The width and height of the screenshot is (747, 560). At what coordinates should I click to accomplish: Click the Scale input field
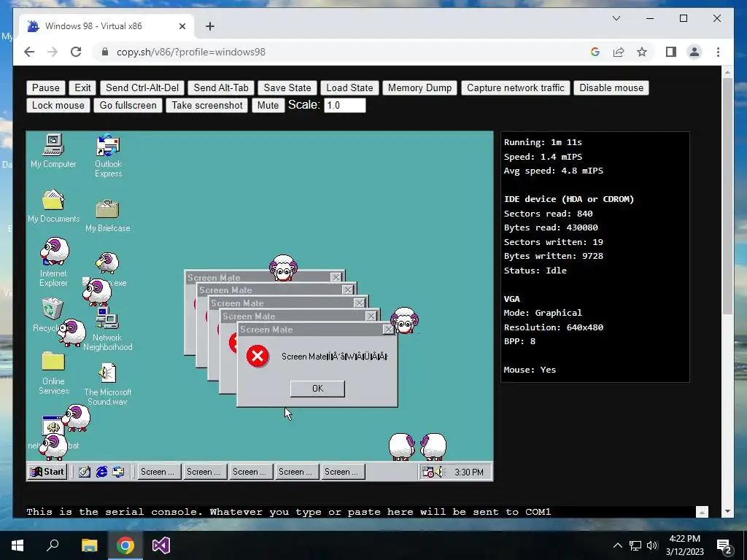[345, 105]
